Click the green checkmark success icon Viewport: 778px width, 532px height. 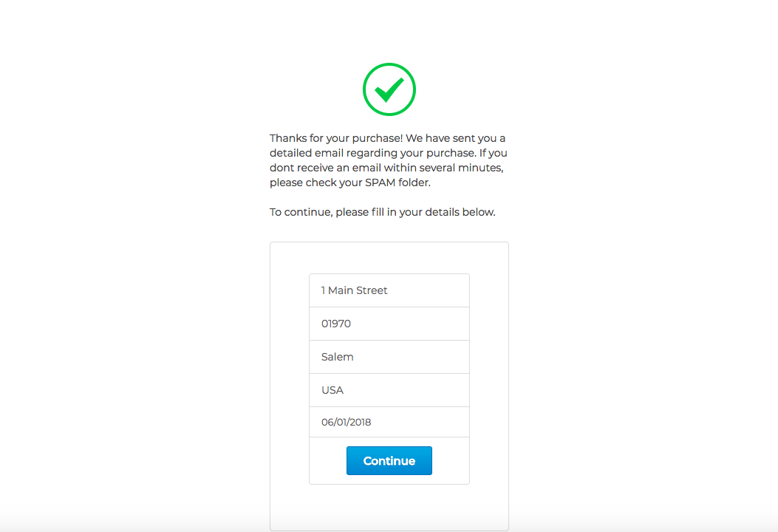tap(389, 90)
